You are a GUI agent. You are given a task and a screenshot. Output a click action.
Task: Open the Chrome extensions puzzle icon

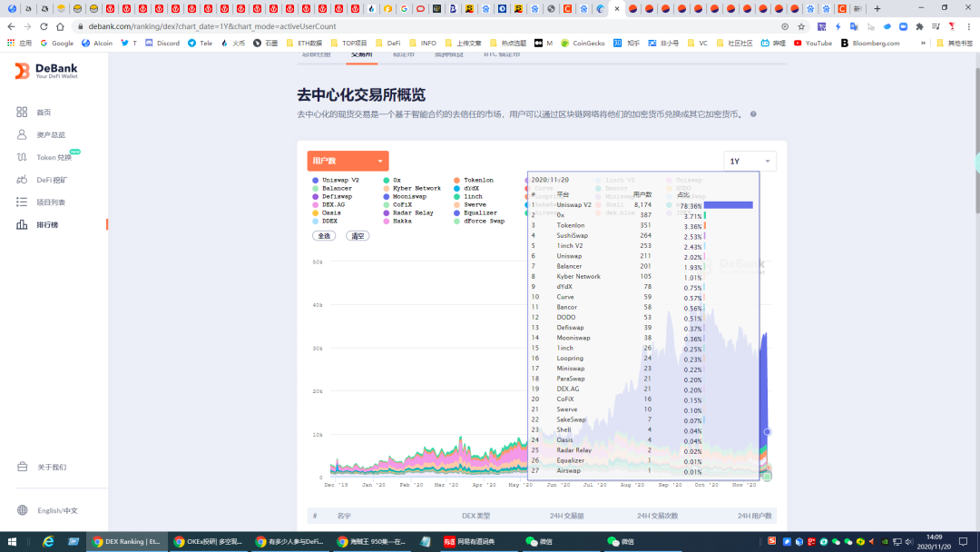point(919,26)
